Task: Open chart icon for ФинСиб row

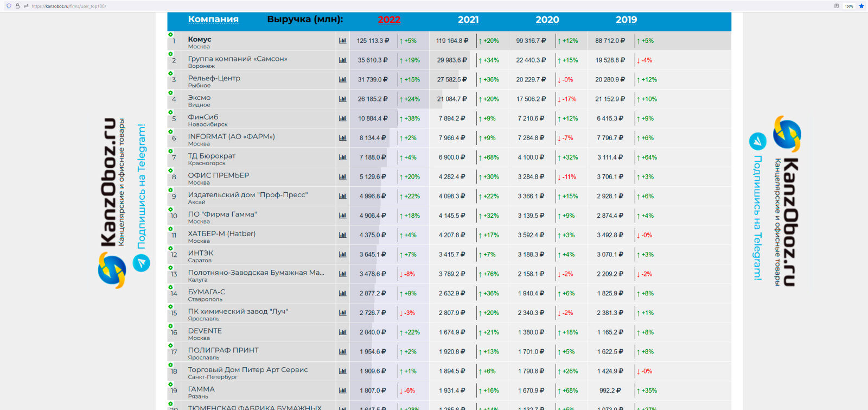Action: [342, 118]
